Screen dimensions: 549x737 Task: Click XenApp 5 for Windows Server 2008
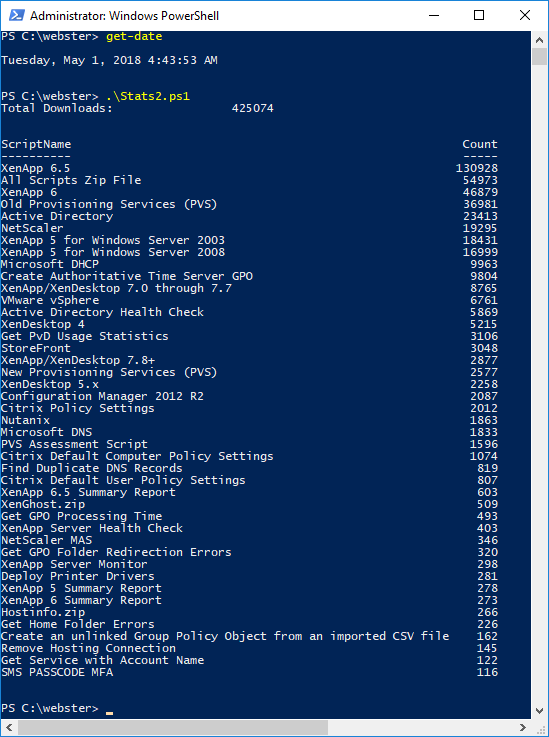(x=113, y=252)
